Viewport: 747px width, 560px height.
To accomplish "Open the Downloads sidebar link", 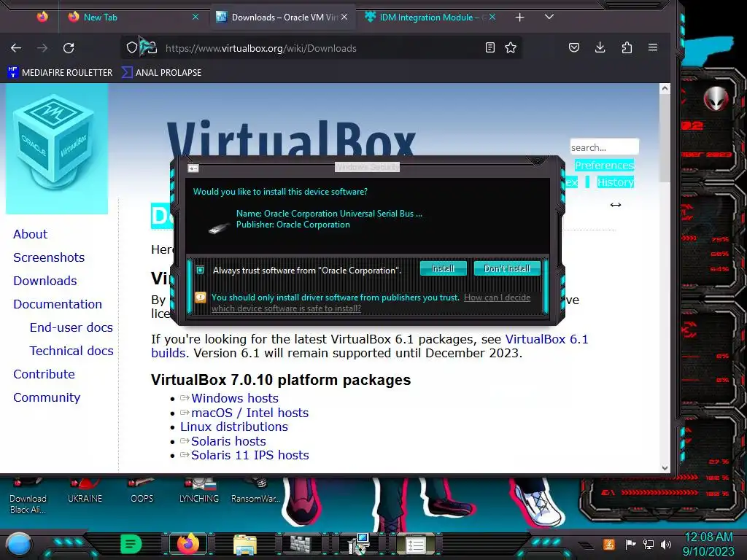I will click(x=45, y=281).
